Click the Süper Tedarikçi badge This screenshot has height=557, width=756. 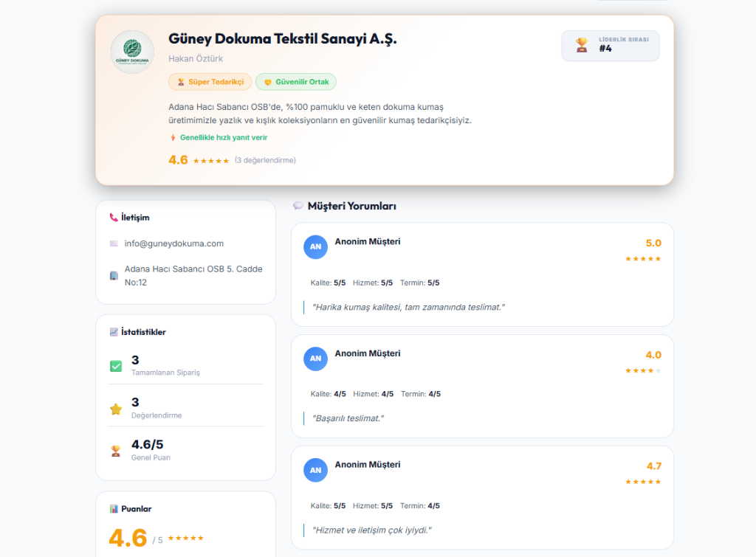(210, 82)
